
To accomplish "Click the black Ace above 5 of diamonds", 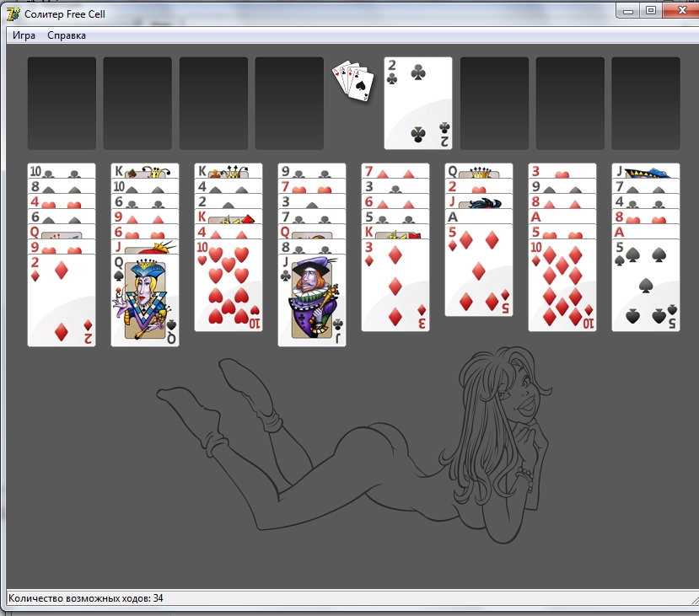I will (x=479, y=217).
